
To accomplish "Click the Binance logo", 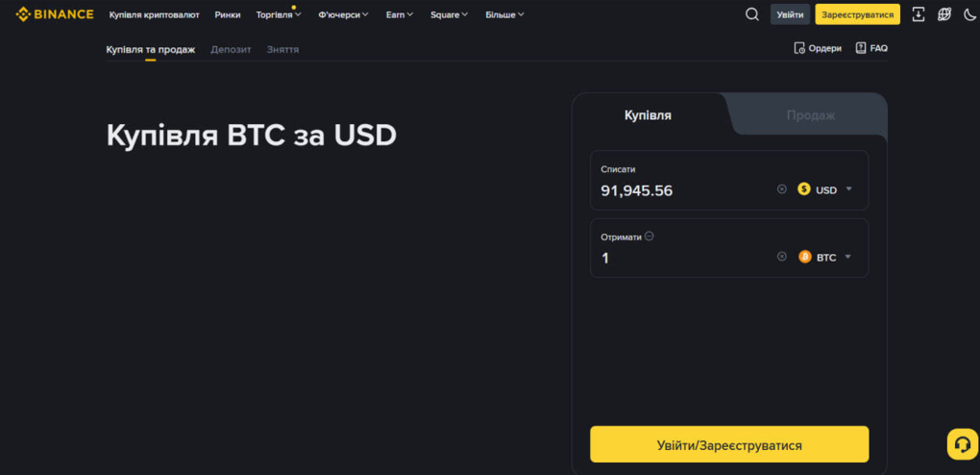I will click(55, 14).
